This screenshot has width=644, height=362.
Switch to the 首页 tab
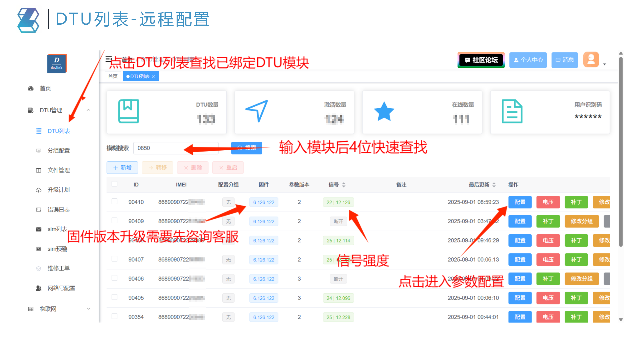tap(113, 76)
